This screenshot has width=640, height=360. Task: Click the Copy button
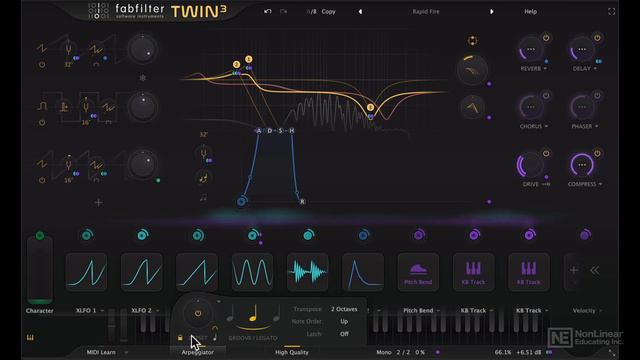pos(329,11)
